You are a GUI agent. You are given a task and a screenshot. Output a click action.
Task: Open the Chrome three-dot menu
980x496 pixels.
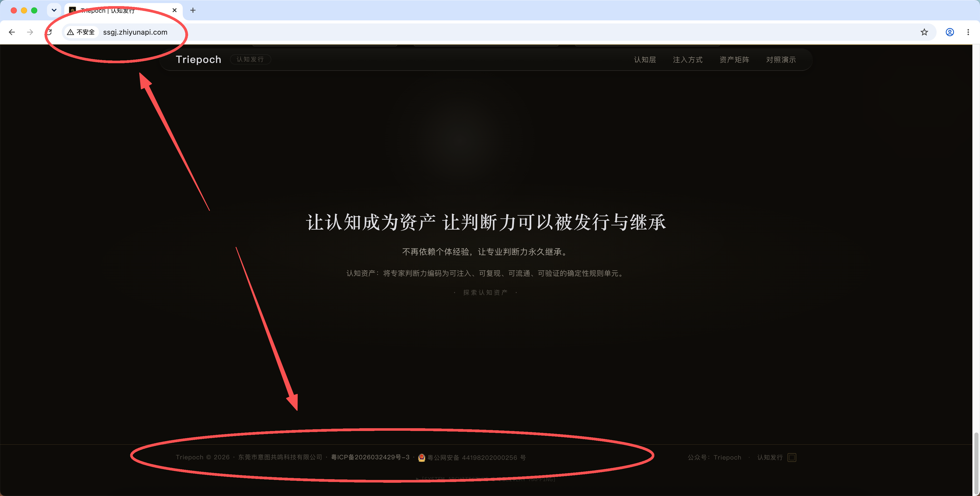coord(968,32)
